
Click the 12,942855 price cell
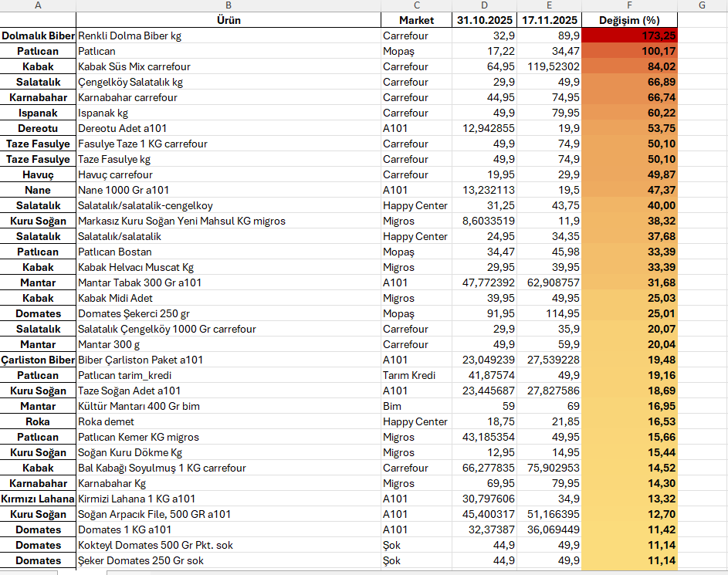click(x=484, y=128)
